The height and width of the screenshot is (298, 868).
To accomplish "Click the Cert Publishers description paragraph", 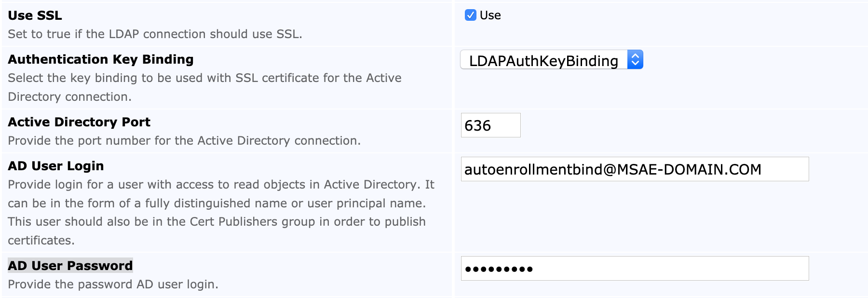I will 217,213.
